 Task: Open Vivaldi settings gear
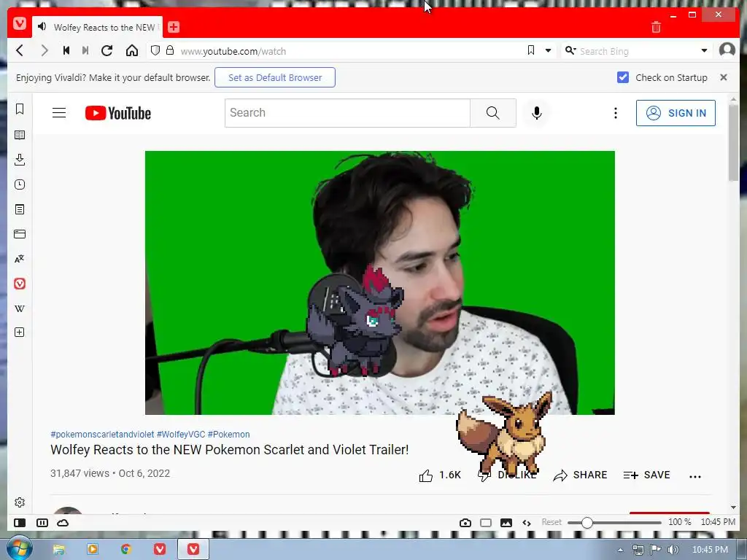coord(20,502)
